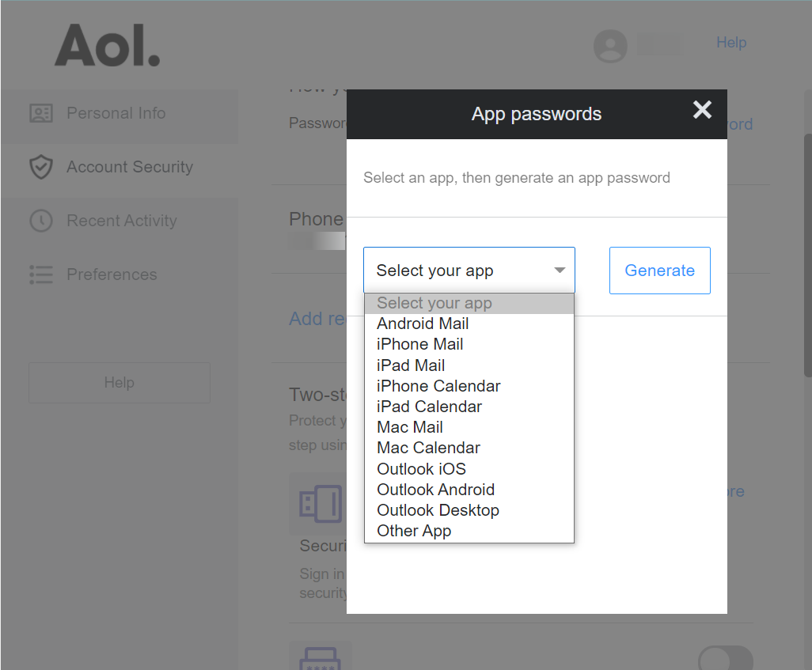Click the user profile avatar icon
The image size is (812, 670).
click(x=610, y=45)
